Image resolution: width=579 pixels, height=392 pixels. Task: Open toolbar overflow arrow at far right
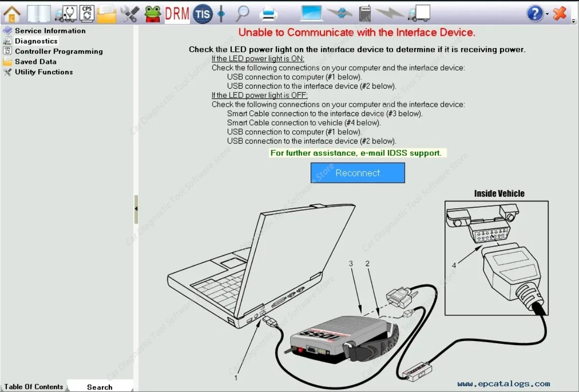click(574, 21)
